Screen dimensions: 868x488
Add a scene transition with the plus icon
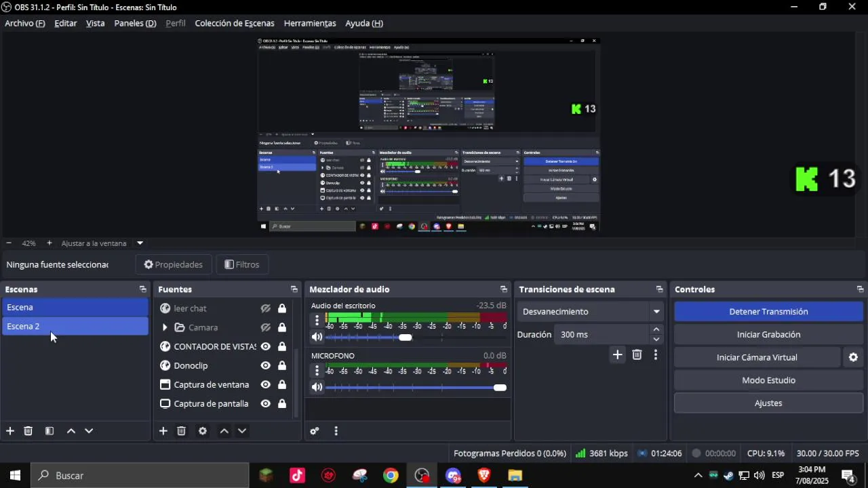tap(618, 354)
